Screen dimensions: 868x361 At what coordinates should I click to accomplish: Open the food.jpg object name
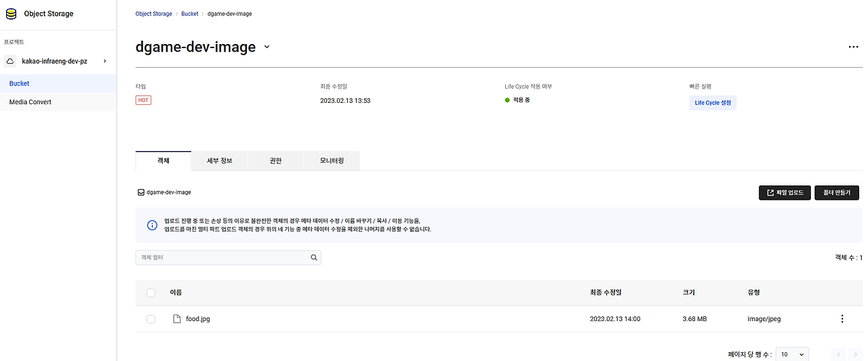[198, 319]
